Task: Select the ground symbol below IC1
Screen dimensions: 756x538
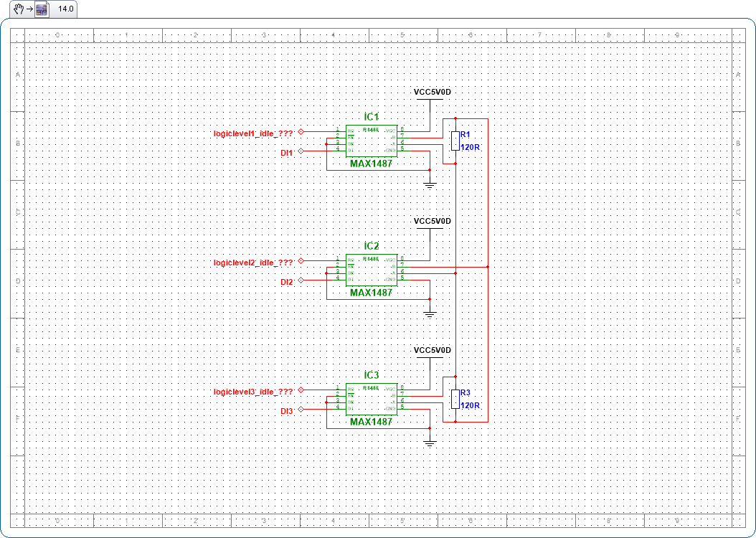Action: (x=430, y=184)
